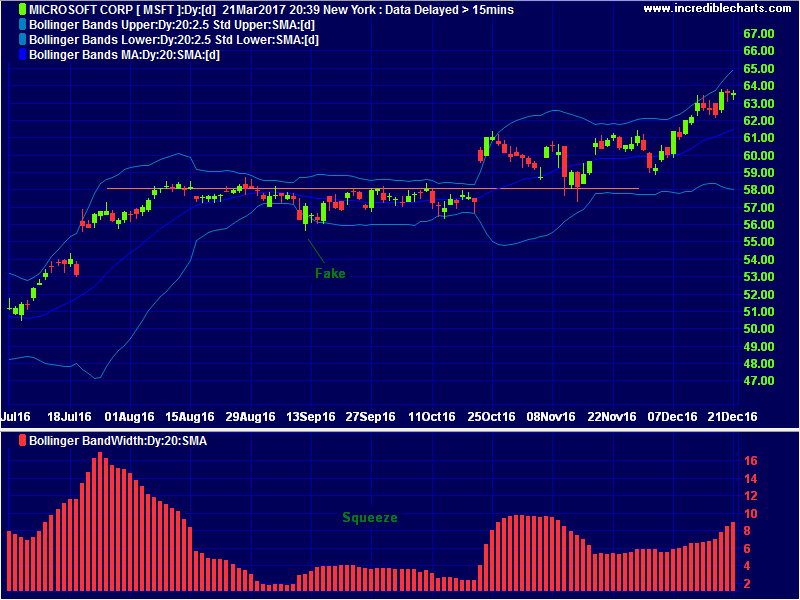Click the red Bollinger BandWidth legend swatch
Image resolution: width=800 pixels, height=600 pixels.
pos(22,441)
